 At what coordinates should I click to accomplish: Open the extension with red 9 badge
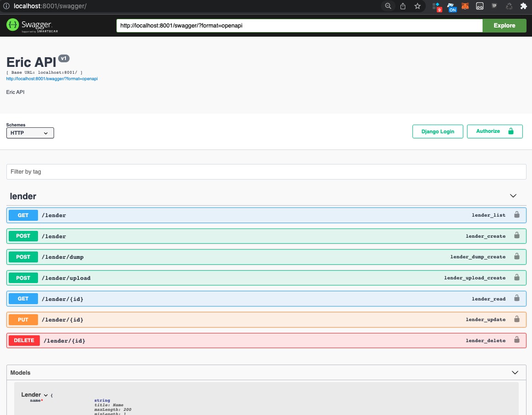click(437, 7)
